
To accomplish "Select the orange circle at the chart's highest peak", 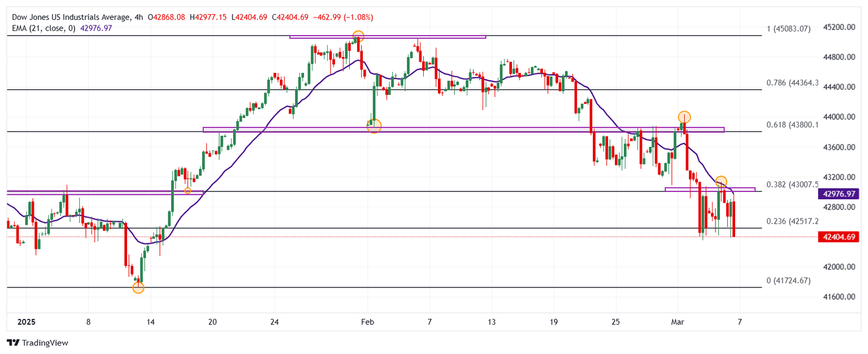I will 358,36.
